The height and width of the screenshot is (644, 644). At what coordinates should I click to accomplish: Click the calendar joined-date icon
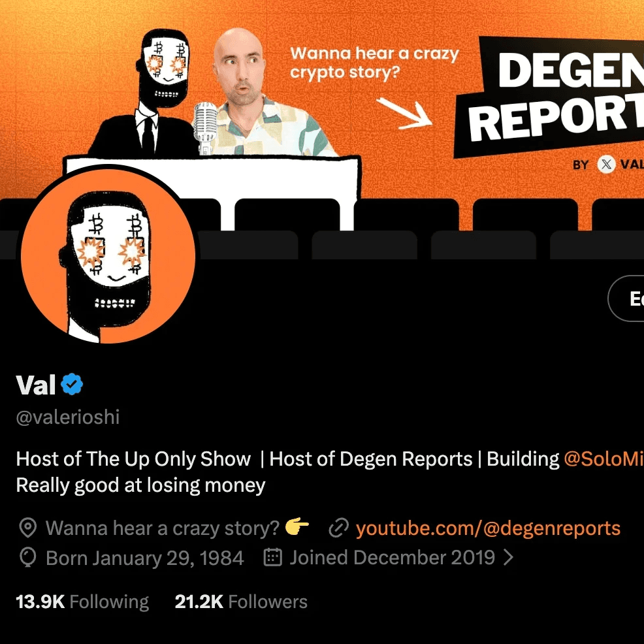272,557
